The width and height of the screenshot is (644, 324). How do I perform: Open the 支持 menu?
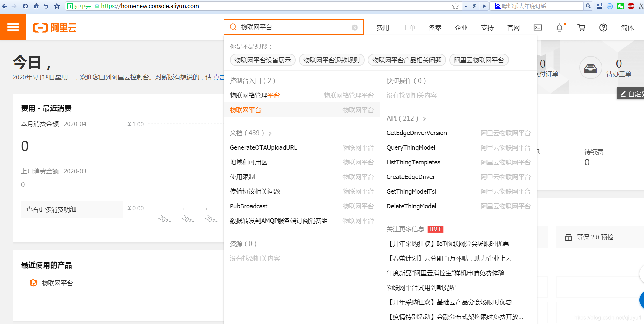[487, 28]
